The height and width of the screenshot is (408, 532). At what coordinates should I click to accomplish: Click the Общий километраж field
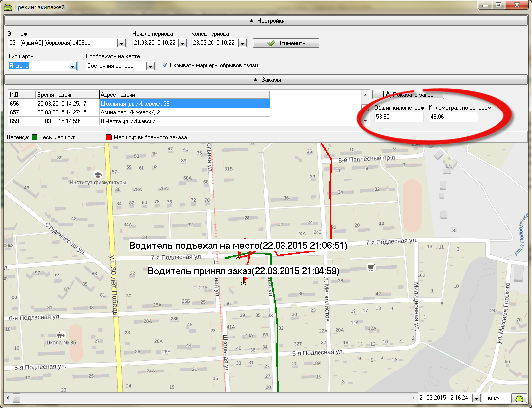398,117
